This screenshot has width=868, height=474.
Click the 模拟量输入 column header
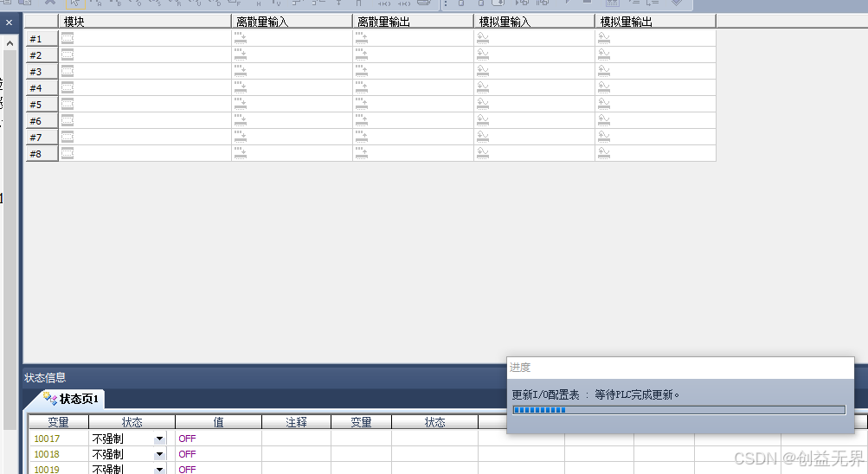click(x=534, y=22)
